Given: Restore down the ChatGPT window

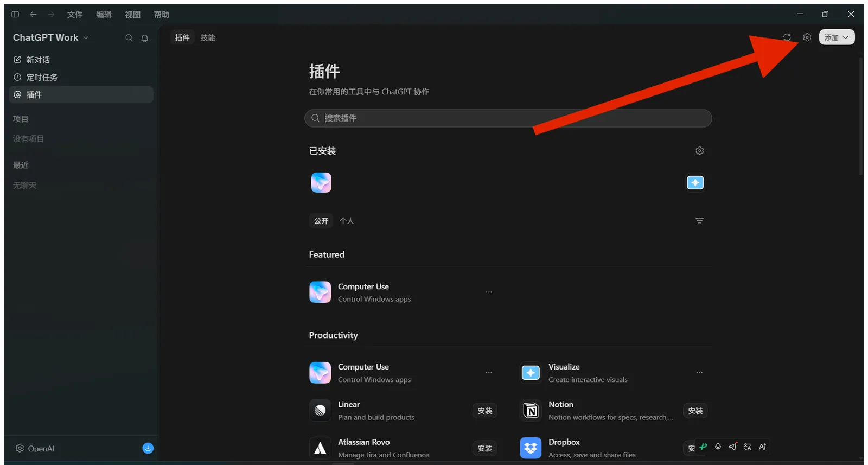Looking at the screenshot, I should (825, 14).
